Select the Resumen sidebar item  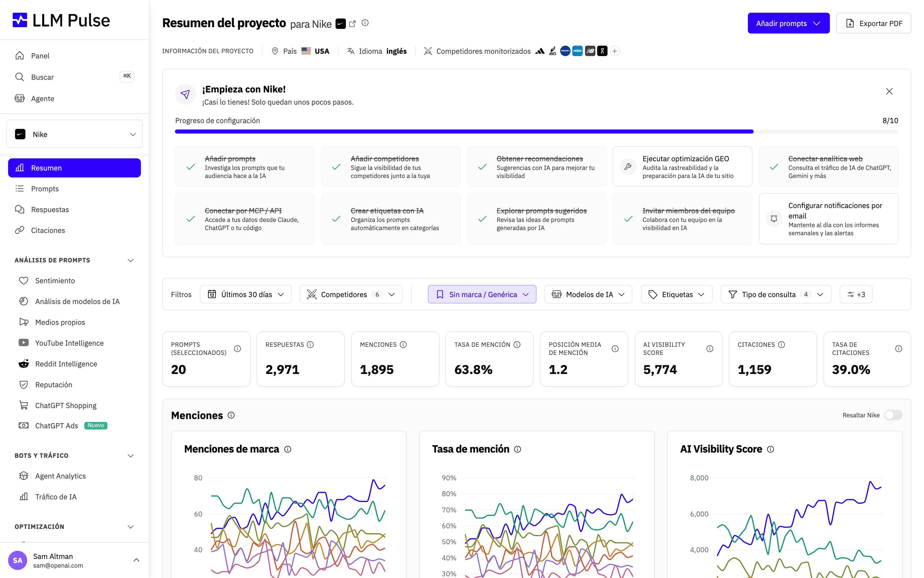(74, 168)
